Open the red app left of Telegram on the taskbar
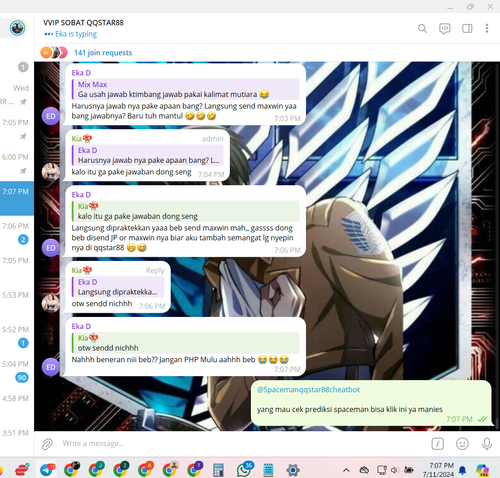This screenshot has width=500, height=478. 22,470
